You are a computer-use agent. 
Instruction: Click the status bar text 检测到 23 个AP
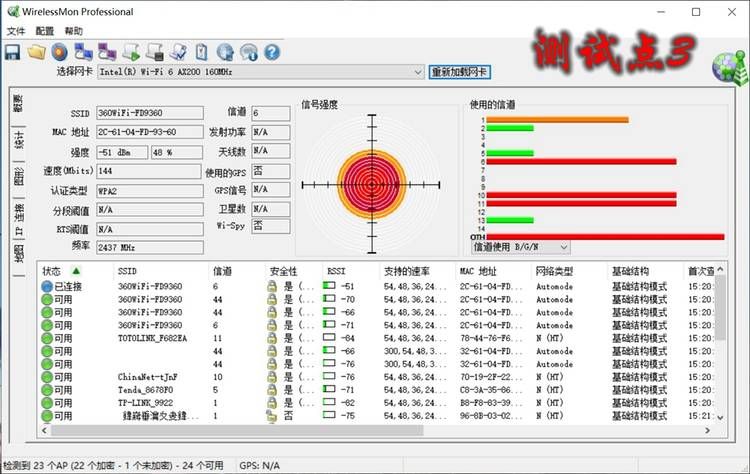coord(113,465)
